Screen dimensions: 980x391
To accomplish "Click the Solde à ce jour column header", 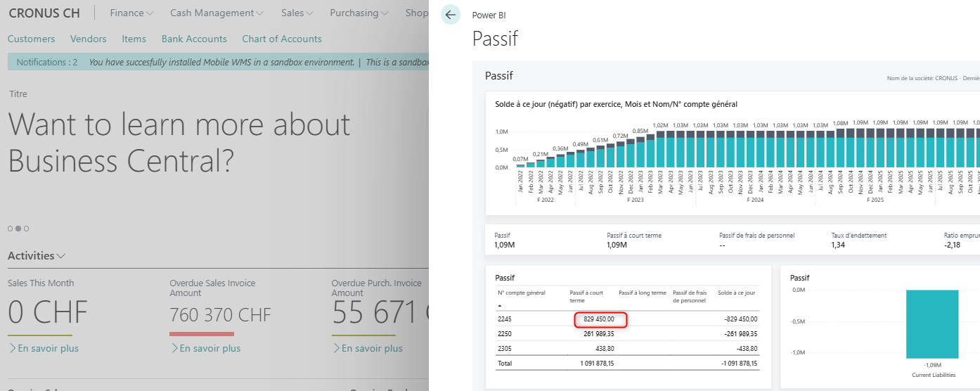I will tap(736, 293).
